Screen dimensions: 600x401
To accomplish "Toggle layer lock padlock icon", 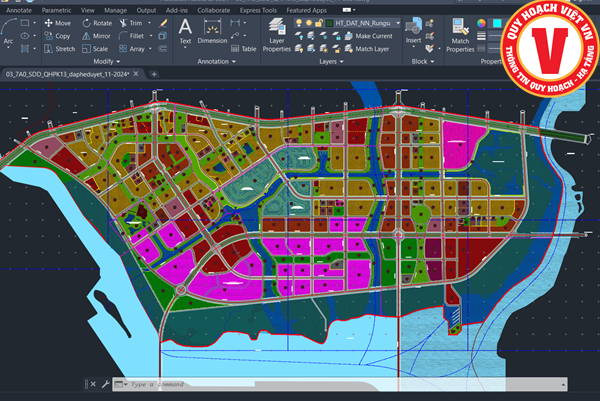I will click(x=318, y=23).
